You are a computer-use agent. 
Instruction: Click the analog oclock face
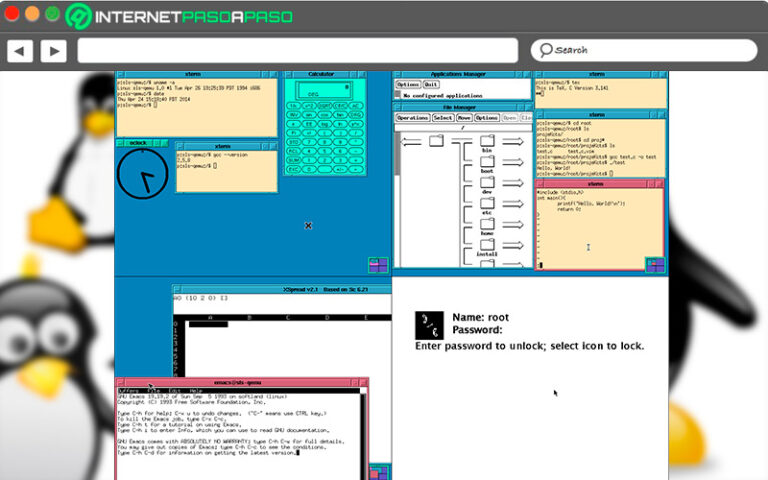tap(140, 175)
